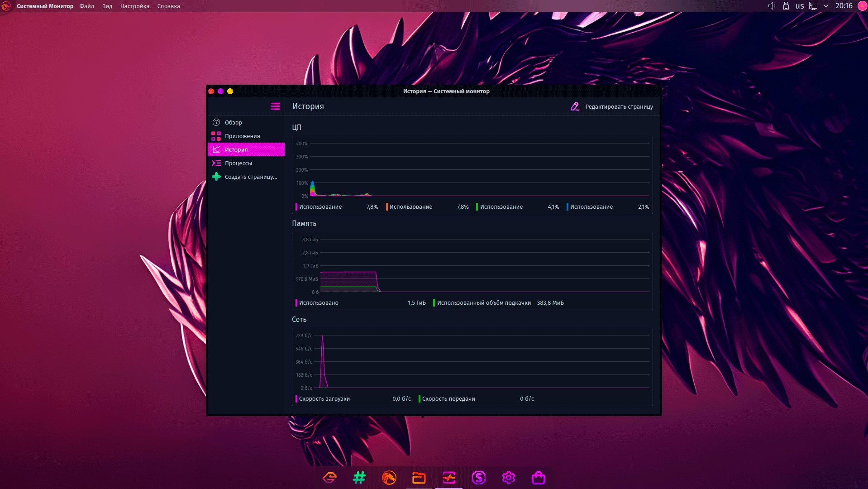Viewport: 868px width, 489px height.
Task: Click the clock showing 20:16
Action: pos(844,6)
